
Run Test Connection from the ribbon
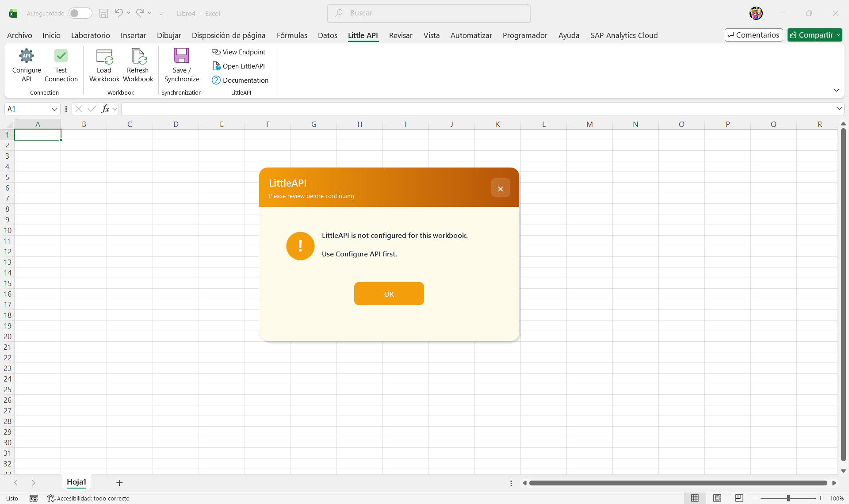point(61,65)
